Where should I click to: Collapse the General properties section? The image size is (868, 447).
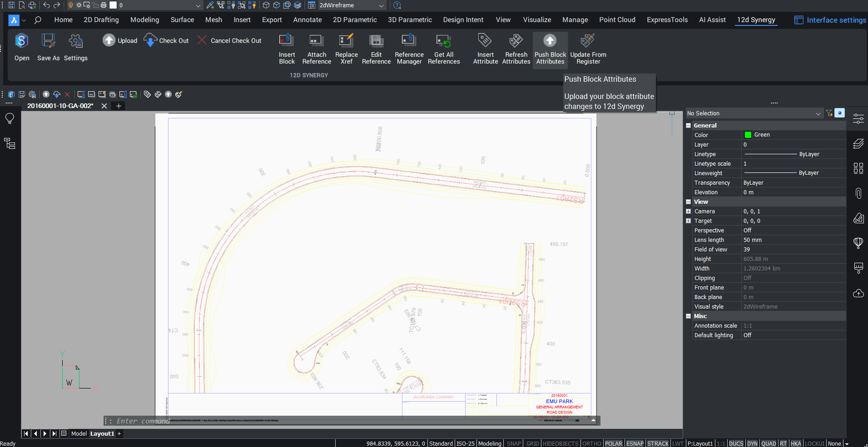[689, 126]
